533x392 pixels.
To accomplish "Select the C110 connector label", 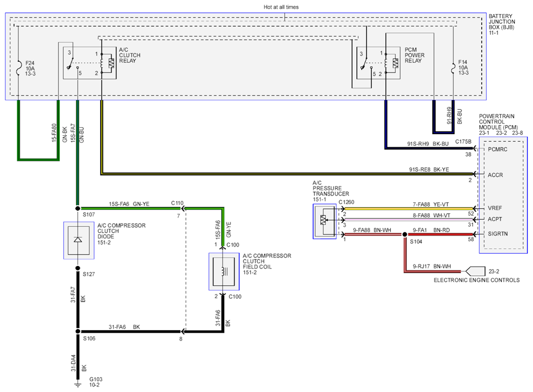I will [177, 203].
